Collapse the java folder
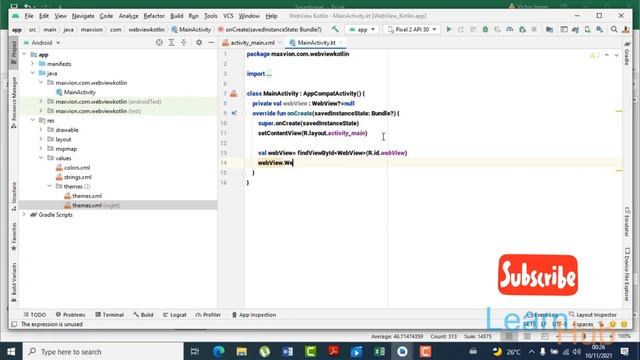Screen dimensions: 640x360 tap(33, 73)
